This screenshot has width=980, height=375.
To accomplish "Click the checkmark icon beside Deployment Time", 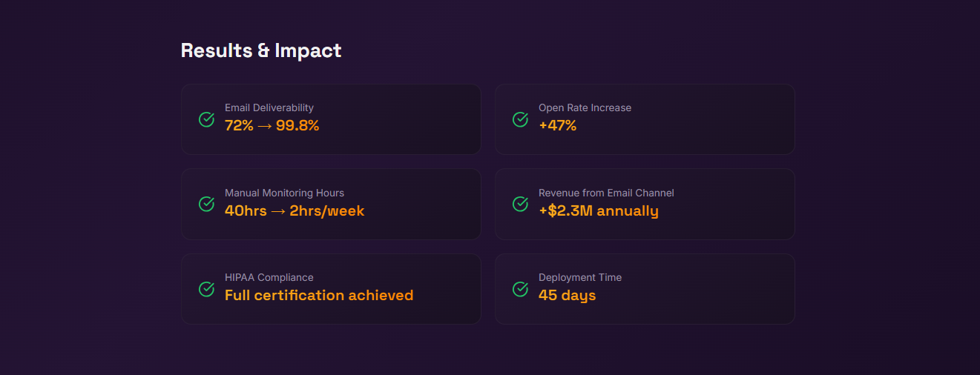I will (x=520, y=289).
